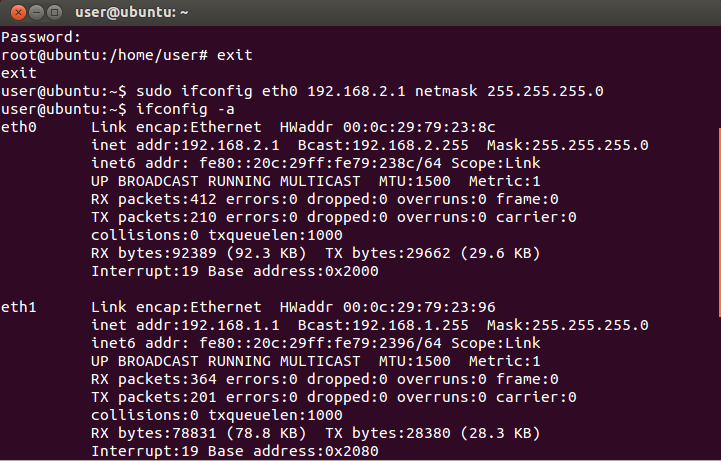721x461 pixels.
Task: Click eth1 Base address:0x2080 text
Action: (x=290, y=451)
